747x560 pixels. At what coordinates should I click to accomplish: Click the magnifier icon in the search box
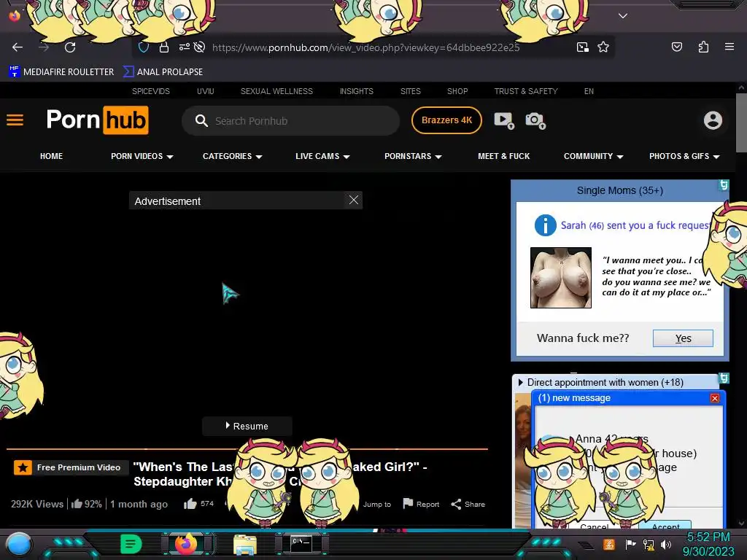[x=201, y=121]
